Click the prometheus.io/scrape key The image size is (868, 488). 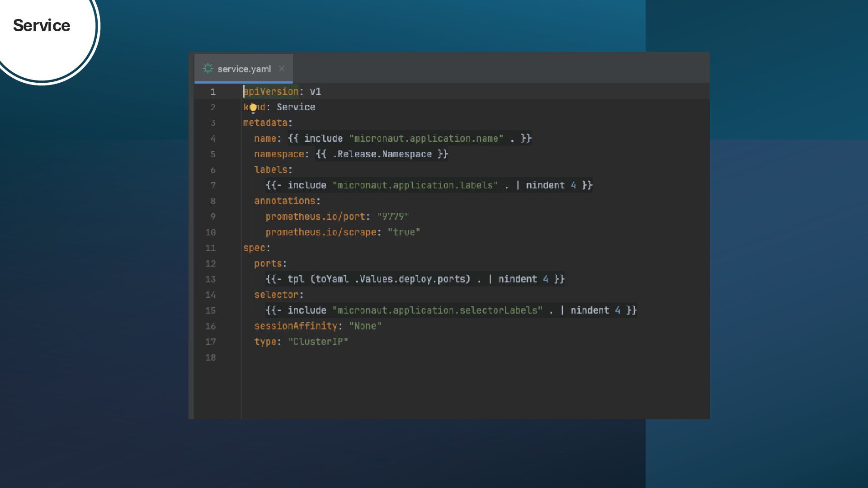(x=321, y=233)
